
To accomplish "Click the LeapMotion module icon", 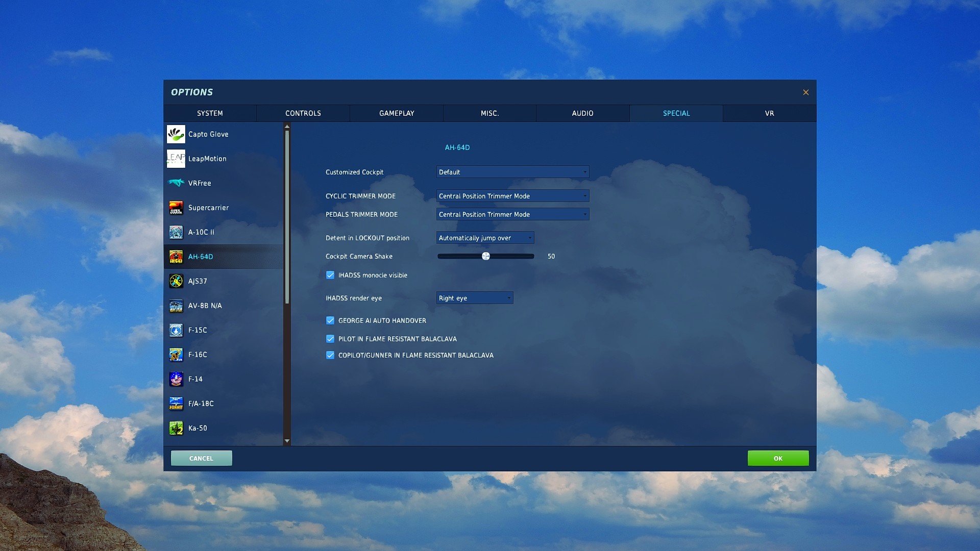I will click(176, 159).
